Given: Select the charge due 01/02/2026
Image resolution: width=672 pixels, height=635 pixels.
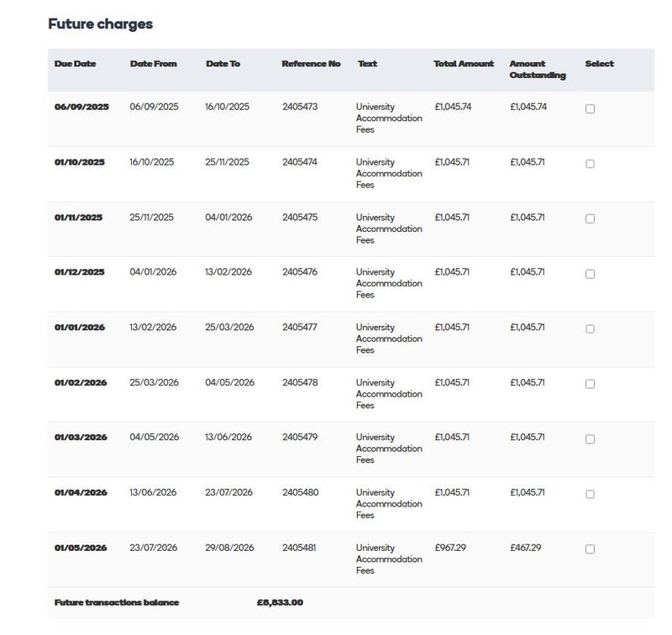Looking at the screenshot, I should 590,384.
